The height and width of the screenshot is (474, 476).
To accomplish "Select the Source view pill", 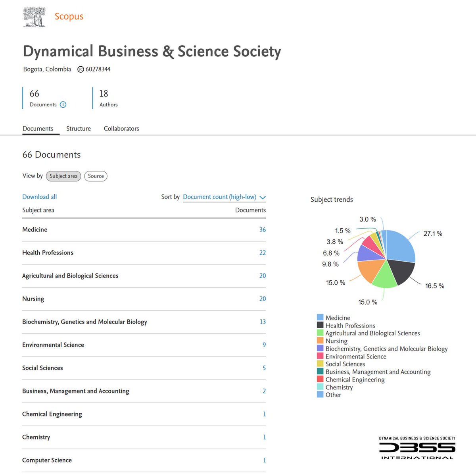I will pos(96,176).
